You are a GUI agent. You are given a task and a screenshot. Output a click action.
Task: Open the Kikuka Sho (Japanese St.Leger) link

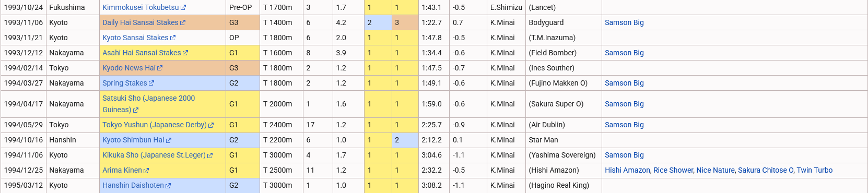(x=154, y=155)
